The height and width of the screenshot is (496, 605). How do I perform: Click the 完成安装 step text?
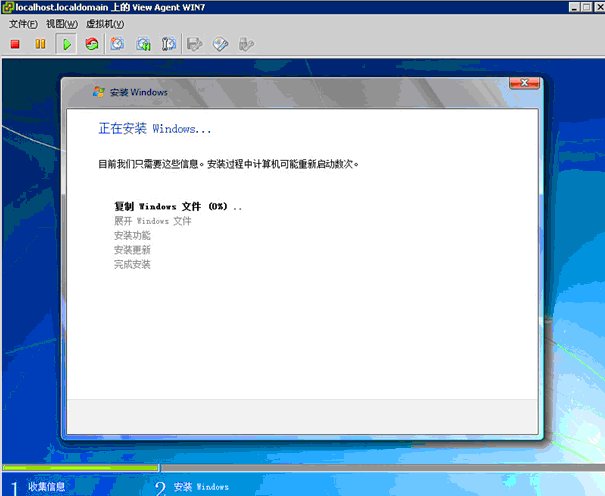coord(132,264)
